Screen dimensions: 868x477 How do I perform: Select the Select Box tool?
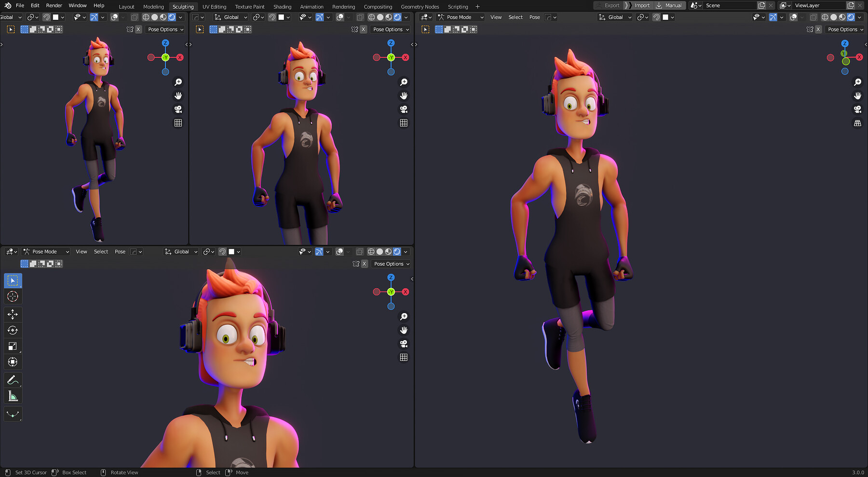click(13, 280)
